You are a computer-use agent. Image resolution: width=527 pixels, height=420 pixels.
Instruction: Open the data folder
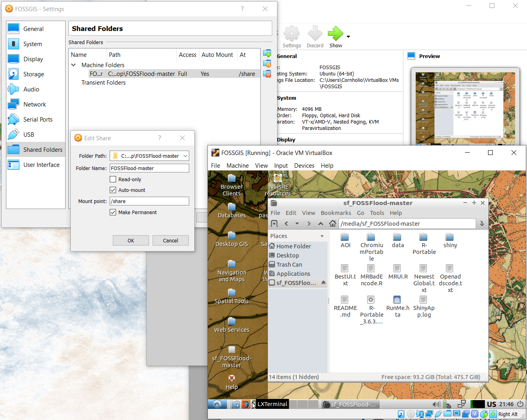(x=397, y=241)
